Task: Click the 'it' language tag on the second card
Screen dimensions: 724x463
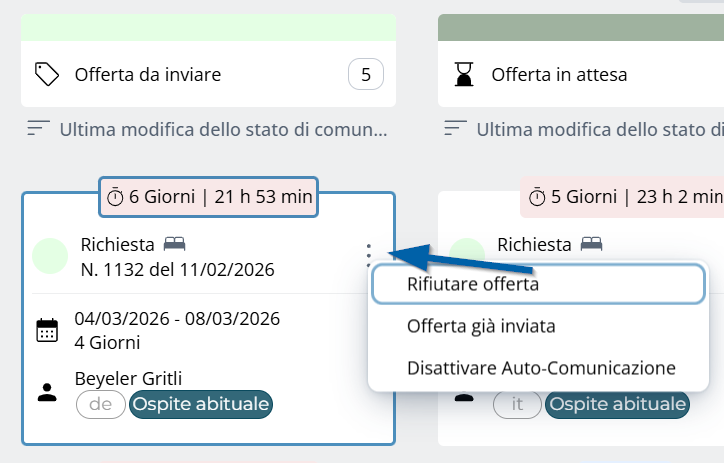Action: point(518,404)
